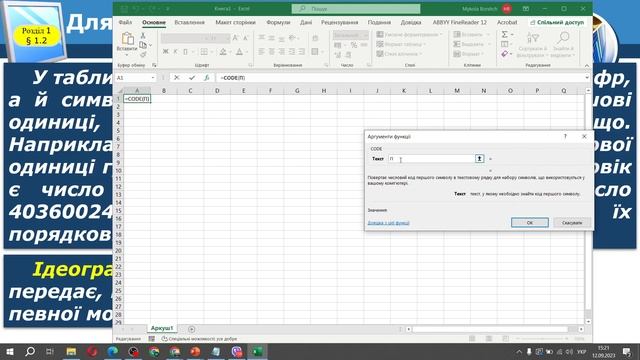The height and width of the screenshot is (360, 640).
Task: Click the Paste (Вставити) clipboard icon
Action: (x=127, y=39)
